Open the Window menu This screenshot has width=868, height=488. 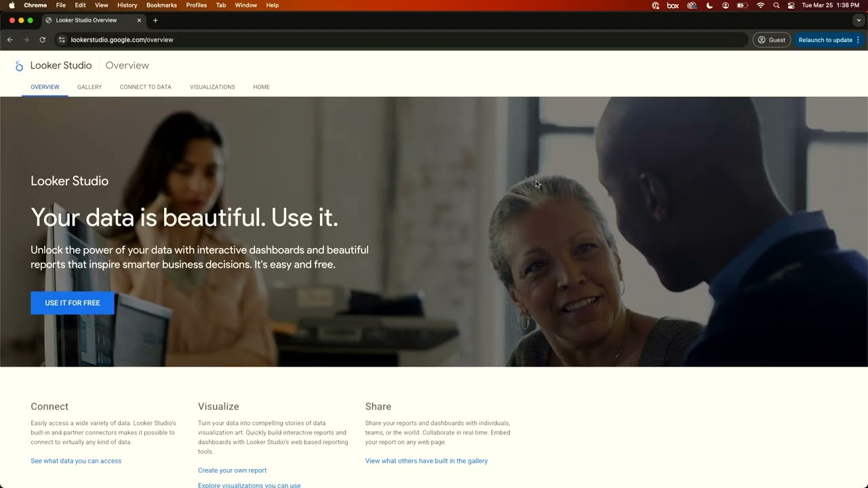point(246,5)
